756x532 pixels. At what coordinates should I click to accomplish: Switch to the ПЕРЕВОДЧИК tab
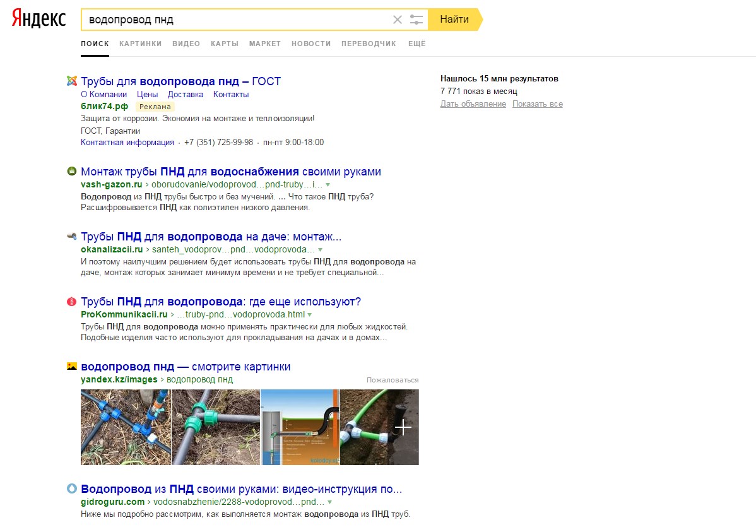369,44
